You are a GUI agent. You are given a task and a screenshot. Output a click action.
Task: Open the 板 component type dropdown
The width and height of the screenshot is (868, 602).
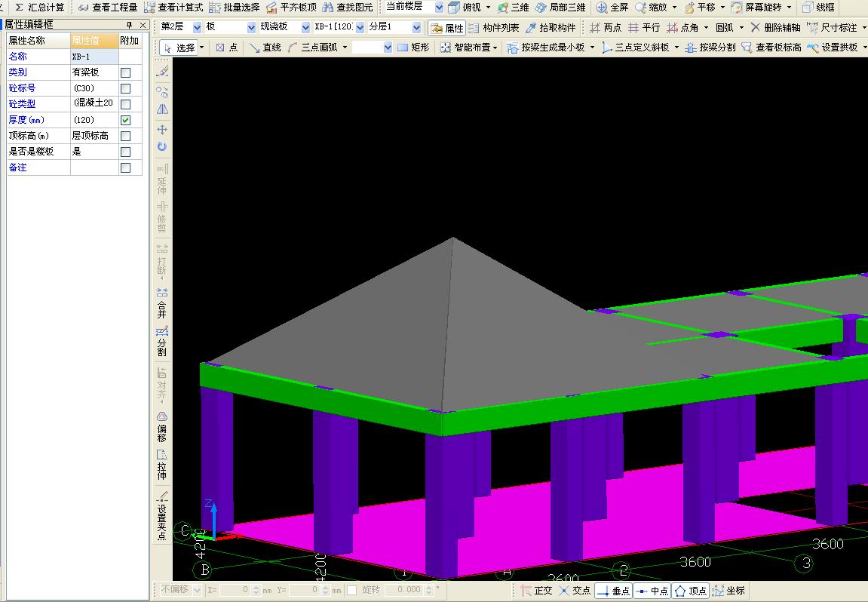pyautogui.click(x=251, y=27)
